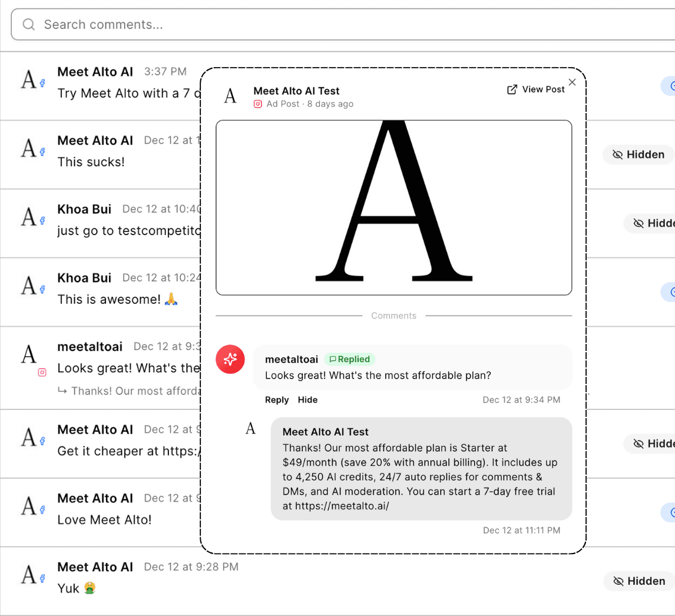The image size is (675, 616).
Task: Click Khoa Bui name on 'just go to' row
Action: click(x=84, y=209)
